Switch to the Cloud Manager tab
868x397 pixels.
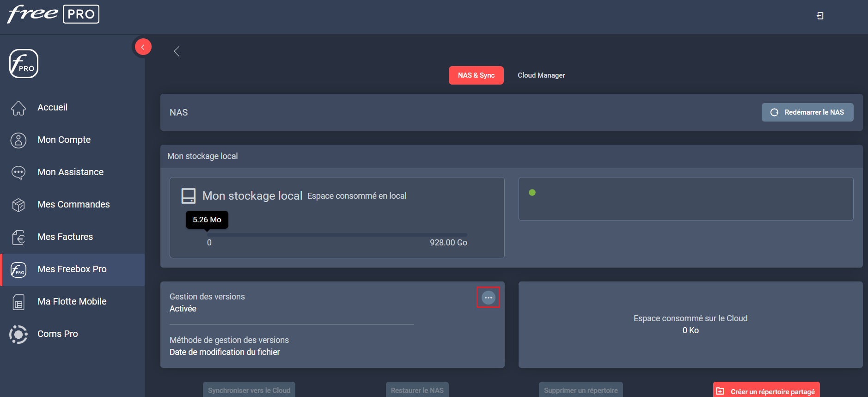(541, 75)
